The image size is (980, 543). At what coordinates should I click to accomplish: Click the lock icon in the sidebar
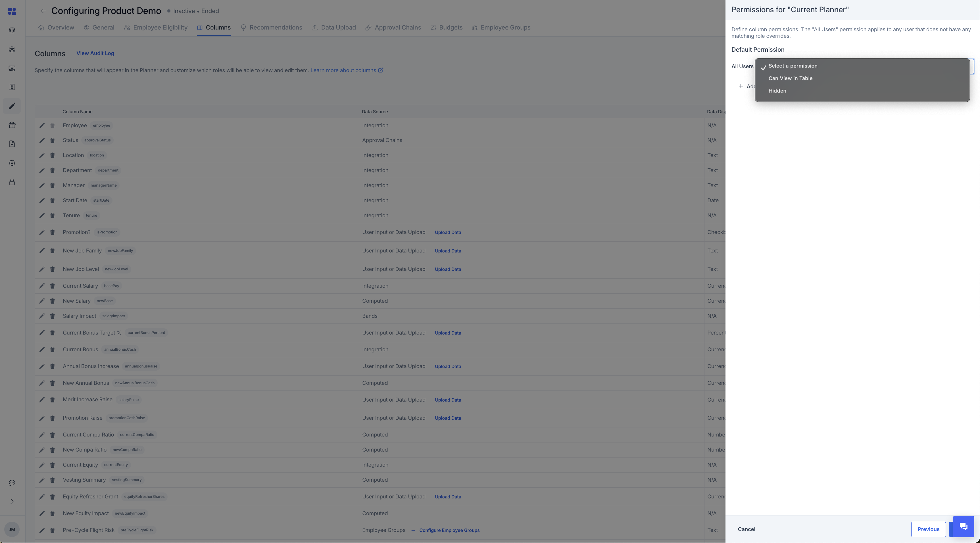pyautogui.click(x=11, y=182)
